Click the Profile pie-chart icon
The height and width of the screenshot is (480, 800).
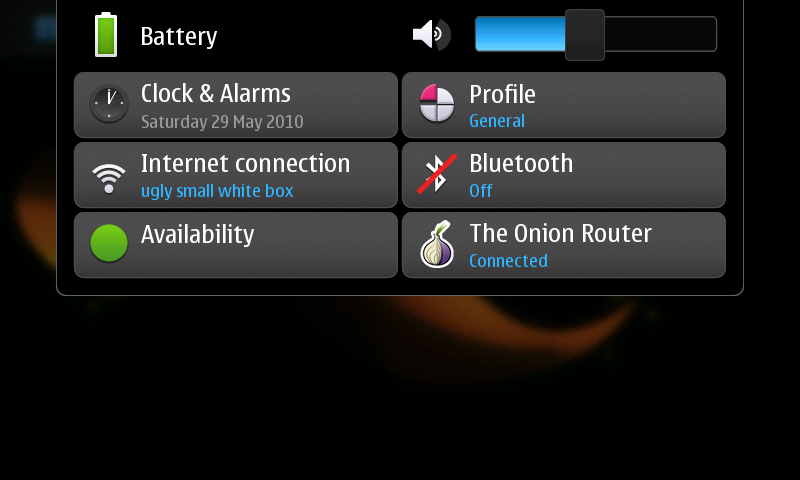437,104
